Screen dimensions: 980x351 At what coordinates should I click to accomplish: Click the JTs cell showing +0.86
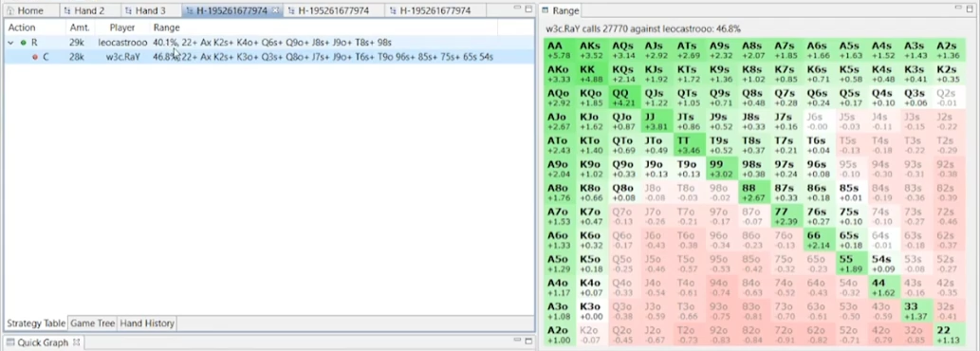tap(690, 121)
